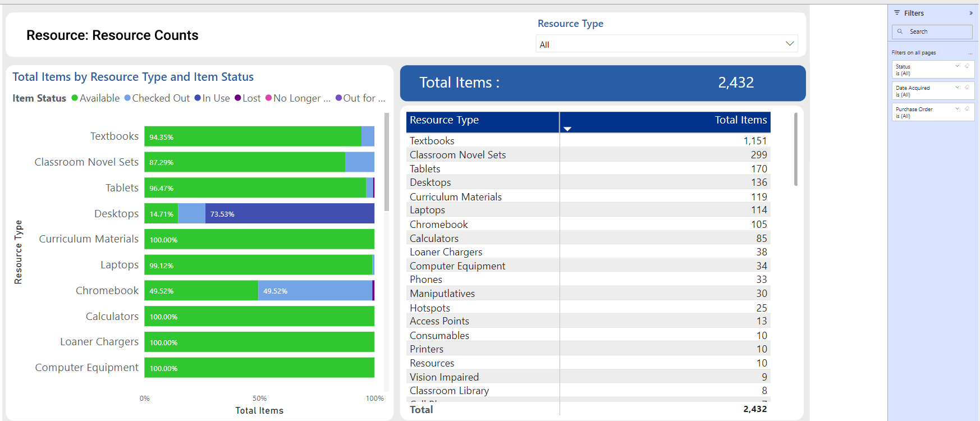Image resolution: width=980 pixels, height=421 pixels.
Task: Clear the Purchase Order filter eraser icon
Action: tap(967, 109)
